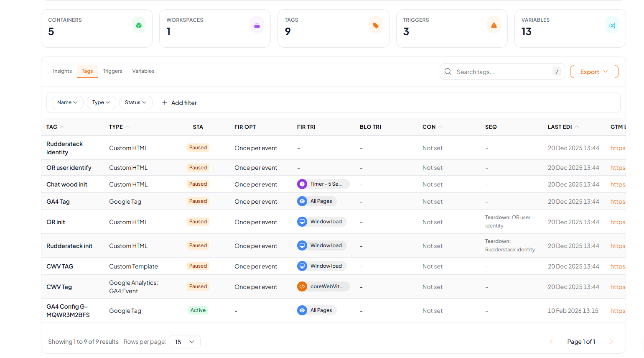Screen dimensions: 644x358
Task: Click Paused status of Rudderstack identity
Action: [x=198, y=148]
